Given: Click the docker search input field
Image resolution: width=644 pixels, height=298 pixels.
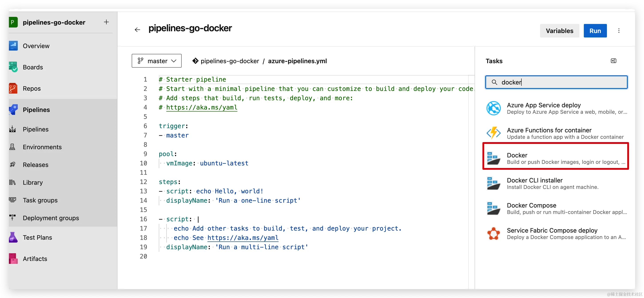Looking at the screenshot, I should (557, 82).
